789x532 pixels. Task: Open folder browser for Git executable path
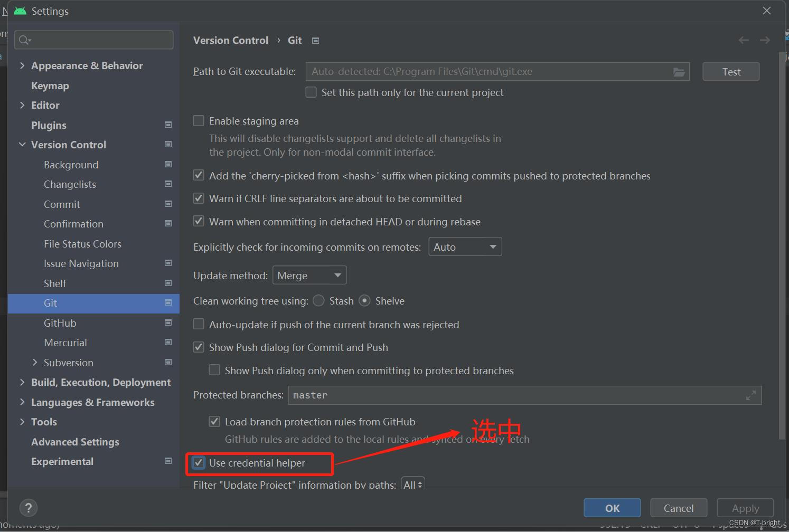point(679,71)
